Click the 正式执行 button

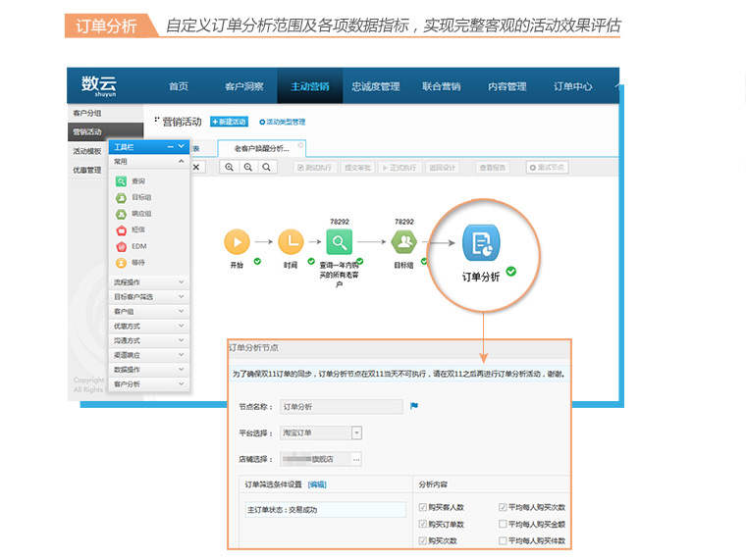tap(400, 168)
